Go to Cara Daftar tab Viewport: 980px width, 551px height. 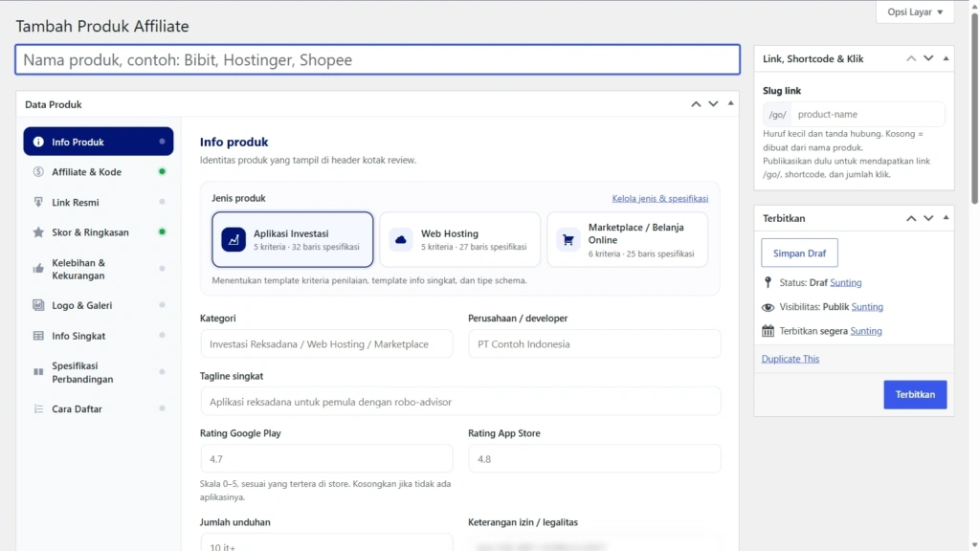click(99, 408)
